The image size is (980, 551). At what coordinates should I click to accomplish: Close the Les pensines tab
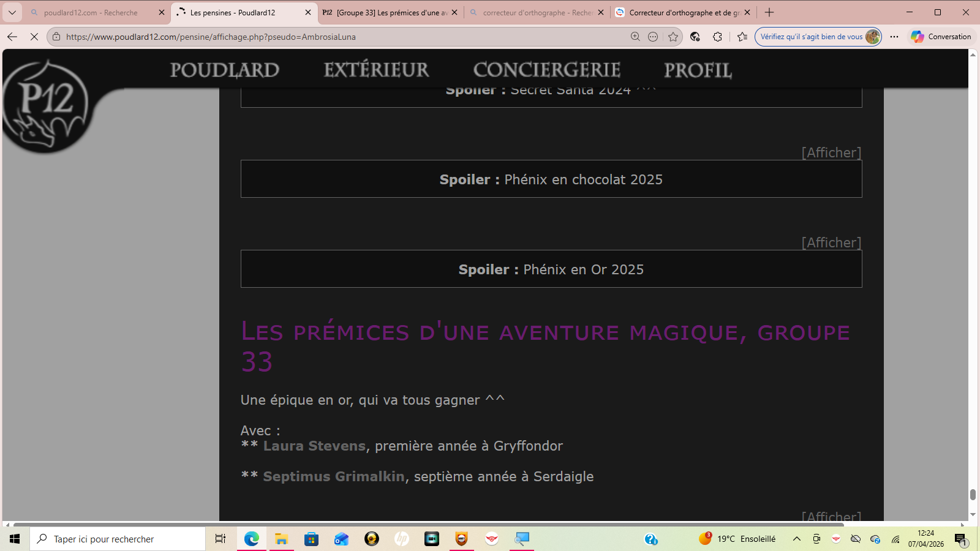(308, 12)
